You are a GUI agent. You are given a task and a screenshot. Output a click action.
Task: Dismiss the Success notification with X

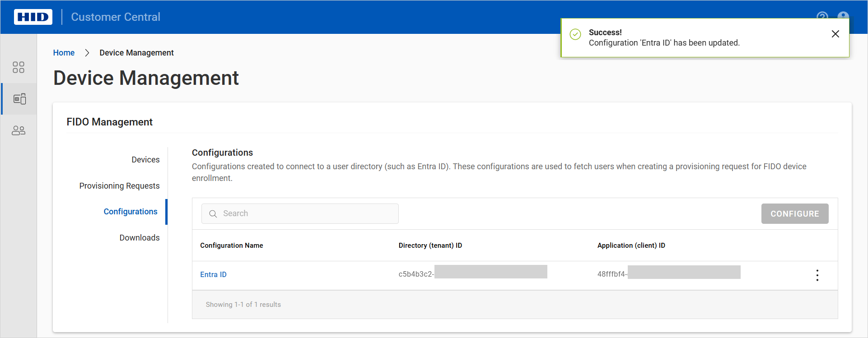pos(835,34)
